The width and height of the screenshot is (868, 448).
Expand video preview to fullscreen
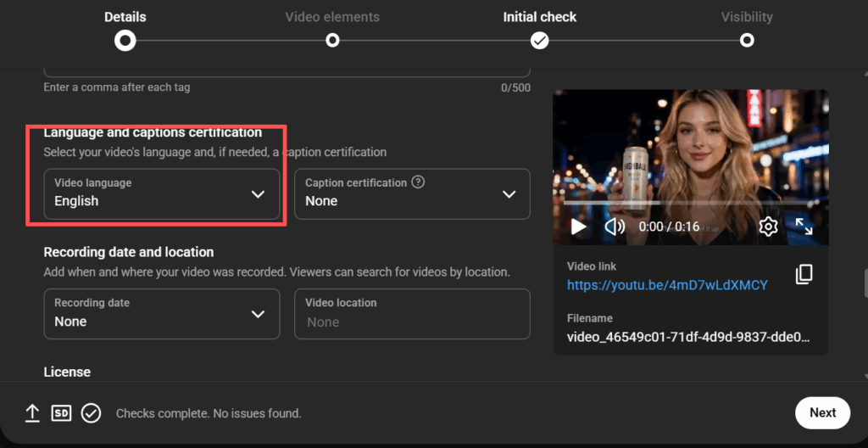click(x=804, y=227)
